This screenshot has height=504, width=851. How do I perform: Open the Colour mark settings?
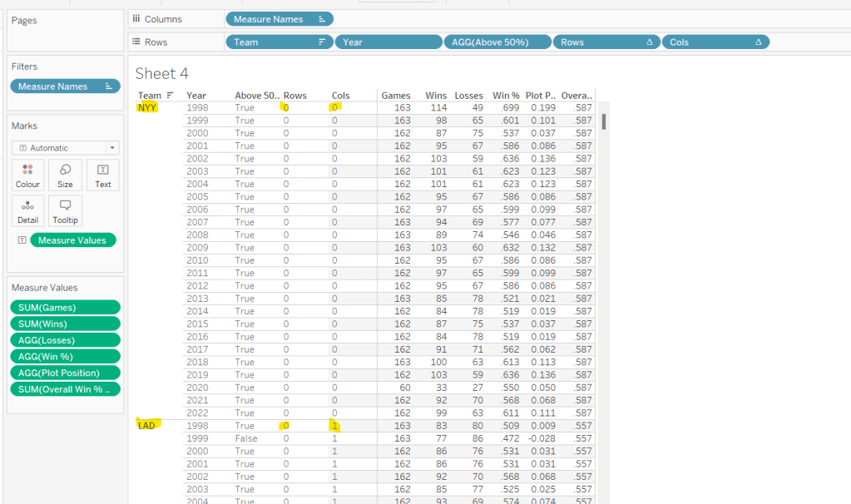coord(27,175)
